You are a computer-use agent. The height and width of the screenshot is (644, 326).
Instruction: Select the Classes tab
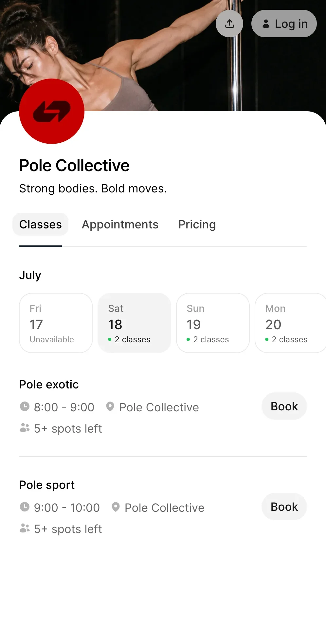[41, 224]
